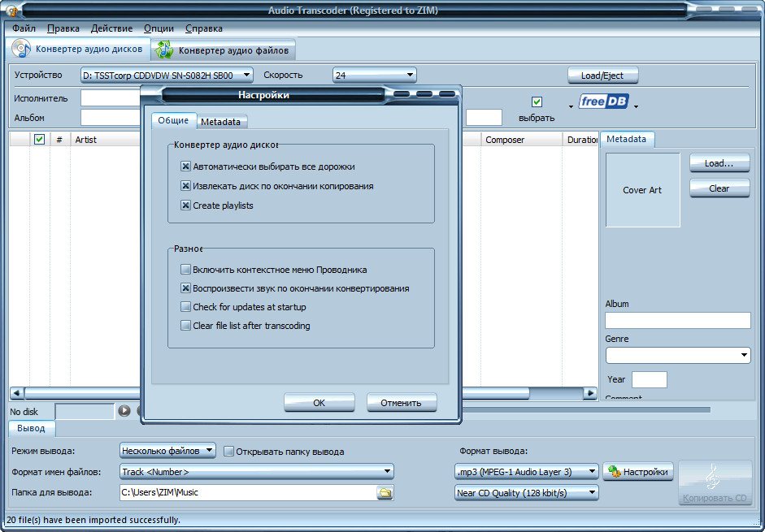
Task: Open the Скорость speed dropdown
Action: 410,76
